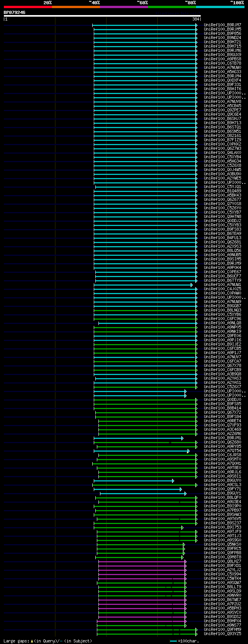Open hit UniRef100_B9RJM7
This screenshot has height=644, width=248.
(222, 25)
